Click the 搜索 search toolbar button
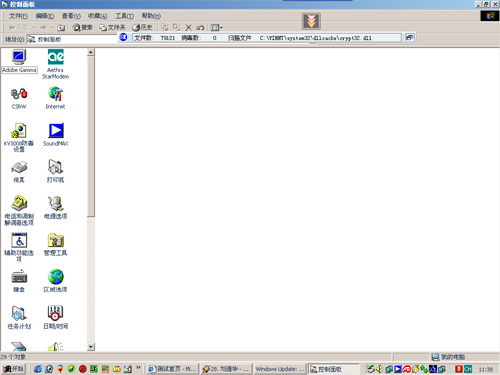The height and width of the screenshot is (375, 500). coord(83,27)
